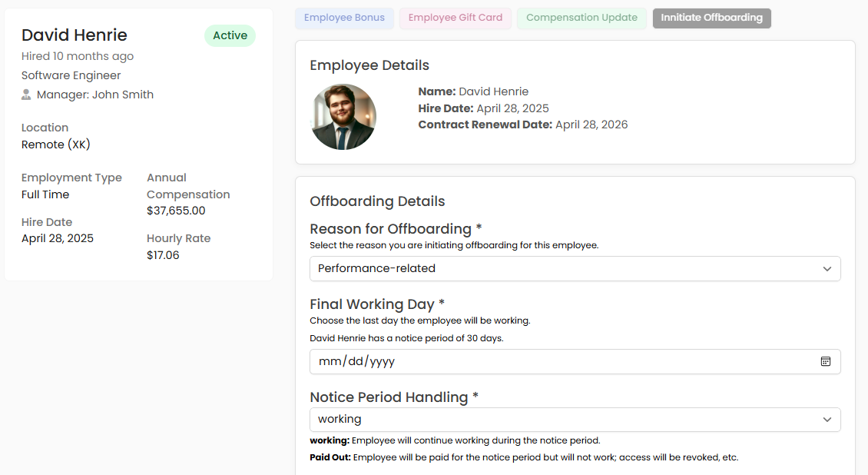Click the Remote (XK) location value
The image size is (868, 475).
(56, 144)
